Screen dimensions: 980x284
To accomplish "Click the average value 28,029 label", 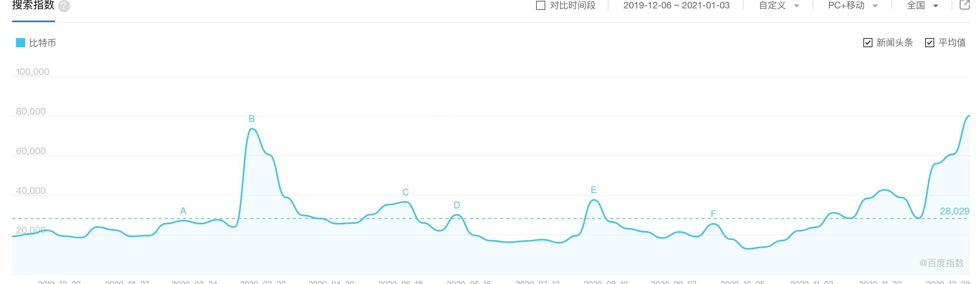I will [954, 211].
